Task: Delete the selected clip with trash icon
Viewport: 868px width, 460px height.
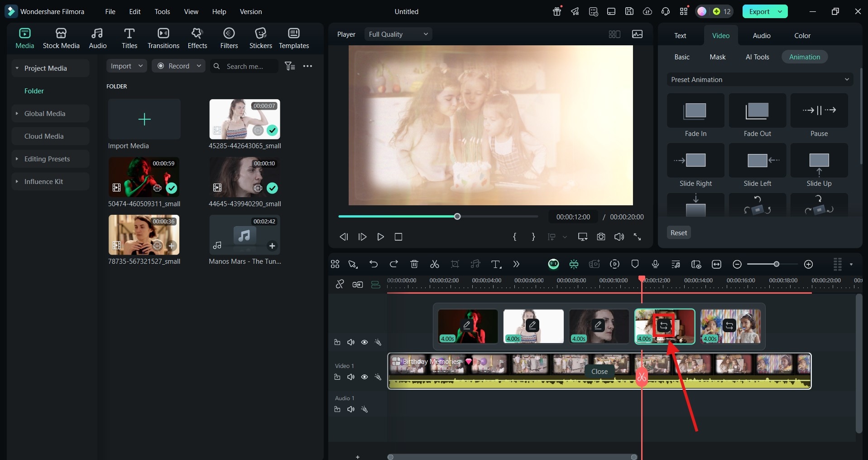Action: [414, 264]
